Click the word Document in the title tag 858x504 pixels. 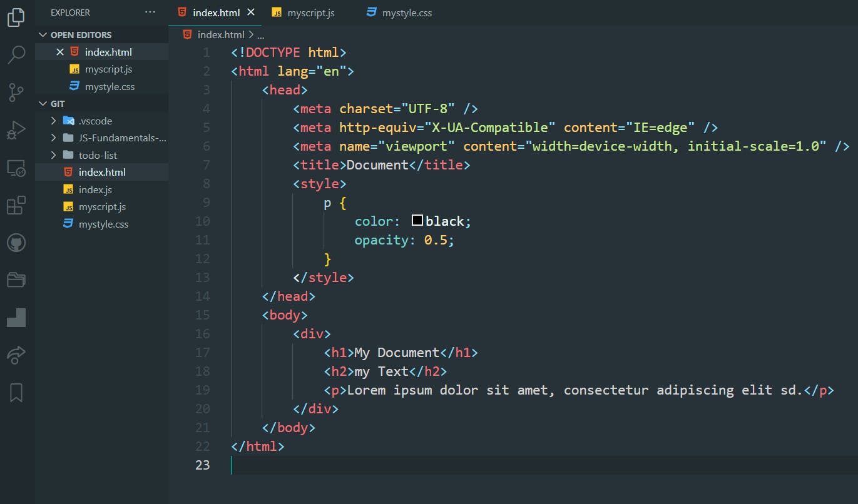click(377, 164)
